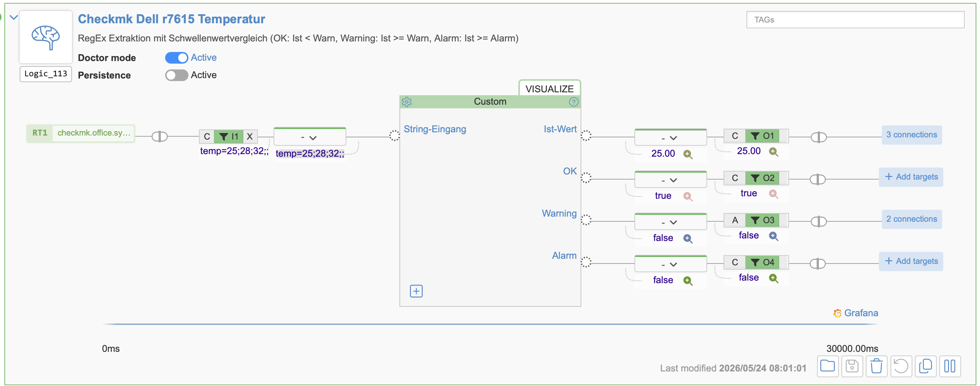Click the Last modified timestamp text
The height and width of the screenshot is (386, 980).
(733, 368)
